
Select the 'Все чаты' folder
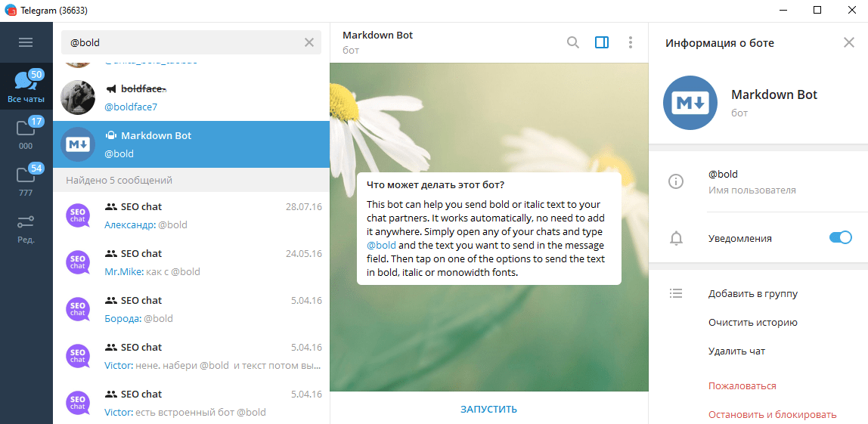coord(26,86)
